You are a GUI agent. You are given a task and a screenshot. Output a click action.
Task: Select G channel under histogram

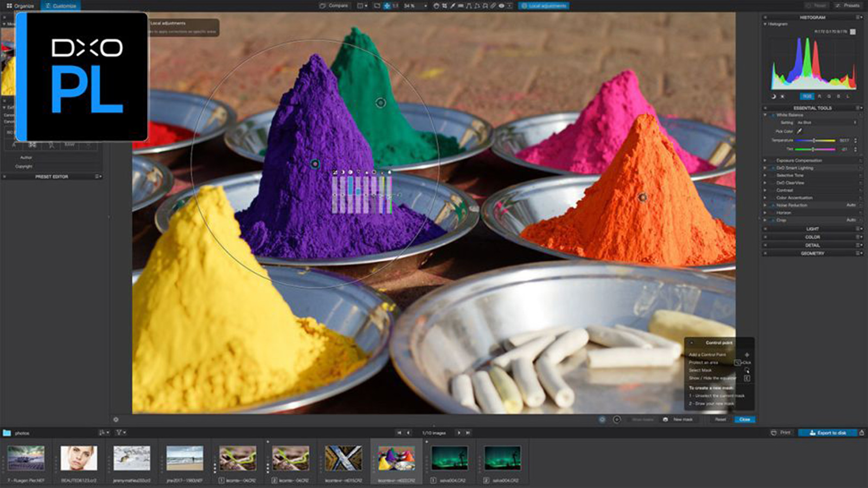coord(828,97)
